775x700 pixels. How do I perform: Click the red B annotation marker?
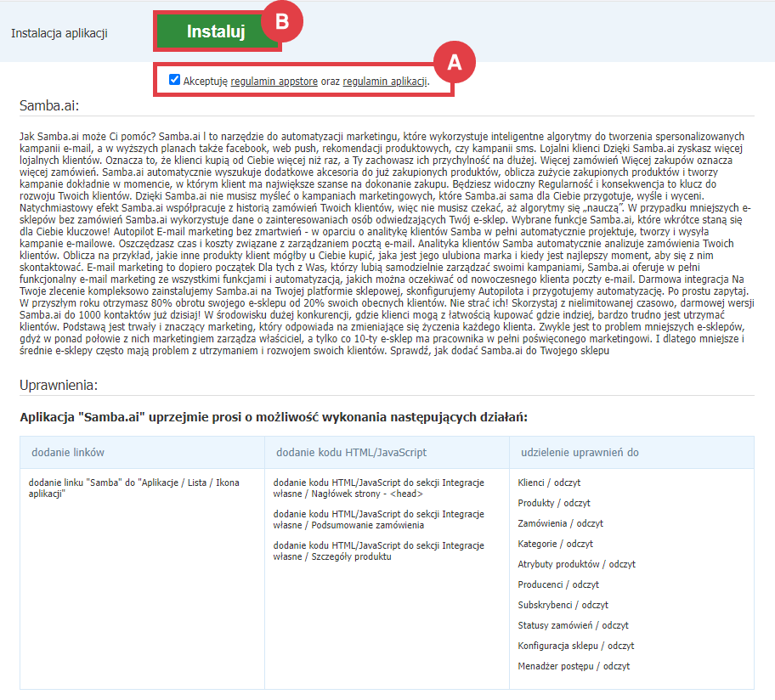[281, 25]
